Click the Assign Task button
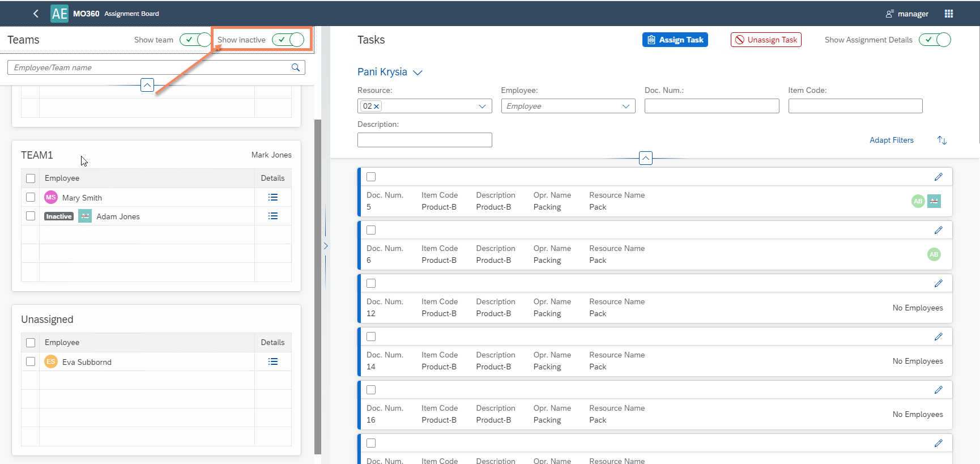980x464 pixels. pyautogui.click(x=675, y=40)
